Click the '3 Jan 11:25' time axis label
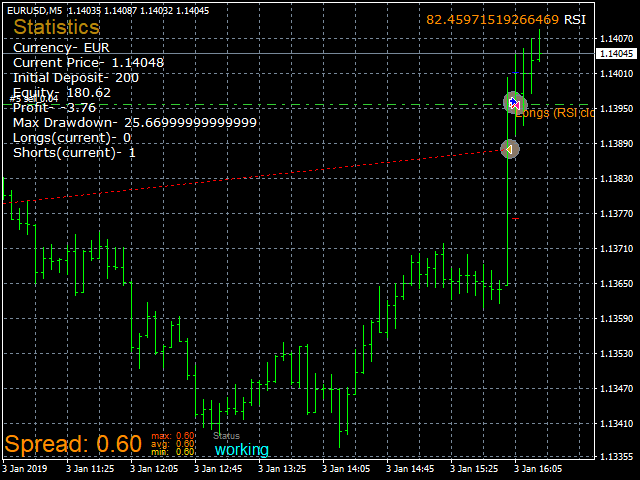Viewport: 640px width, 480px height. pos(90,469)
